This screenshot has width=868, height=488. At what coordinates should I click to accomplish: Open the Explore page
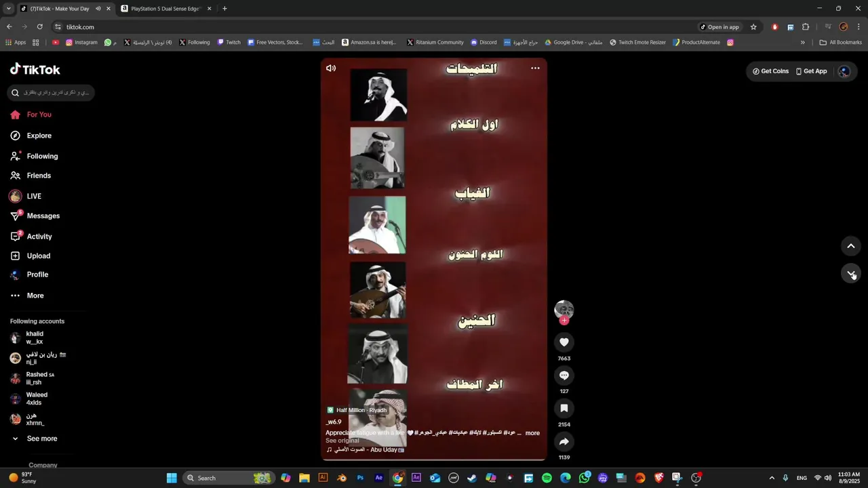point(31,136)
